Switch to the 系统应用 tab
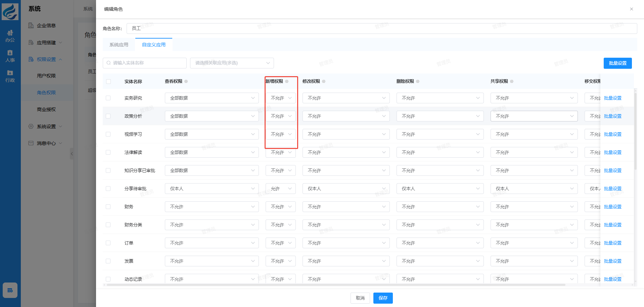The image size is (644, 307). pyautogui.click(x=119, y=45)
